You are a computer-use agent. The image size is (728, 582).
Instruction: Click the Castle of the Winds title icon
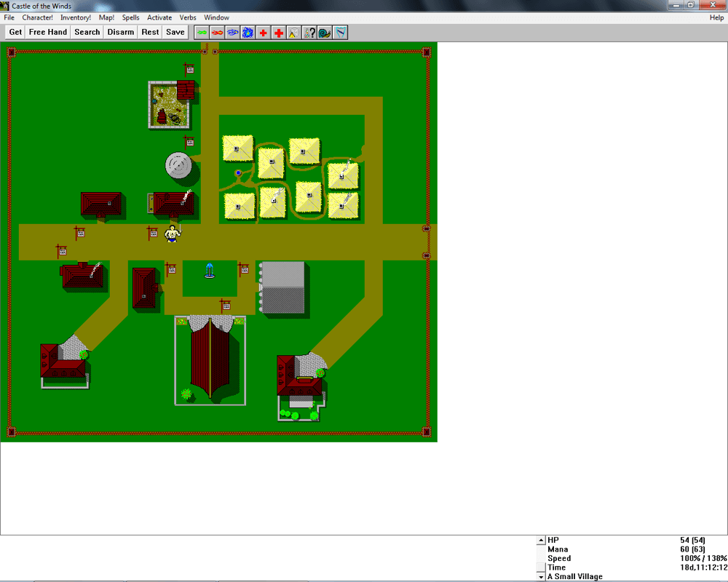coord(4,6)
